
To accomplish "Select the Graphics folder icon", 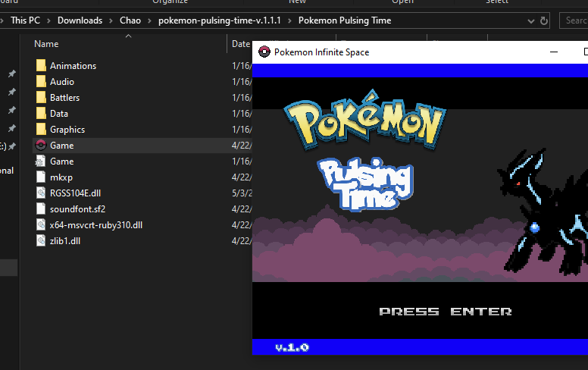I will tap(41, 130).
